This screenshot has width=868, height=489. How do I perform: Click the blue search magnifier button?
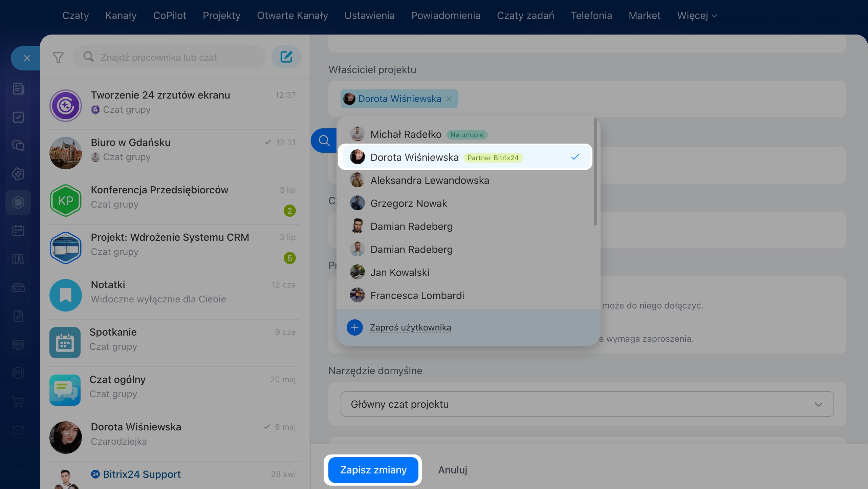click(324, 140)
